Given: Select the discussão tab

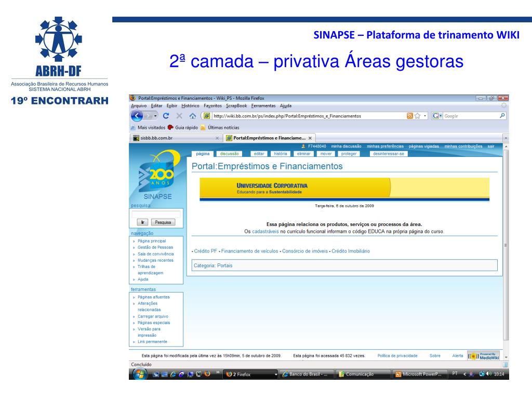Looking at the screenshot, I should pyautogui.click(x=229, y=154).
